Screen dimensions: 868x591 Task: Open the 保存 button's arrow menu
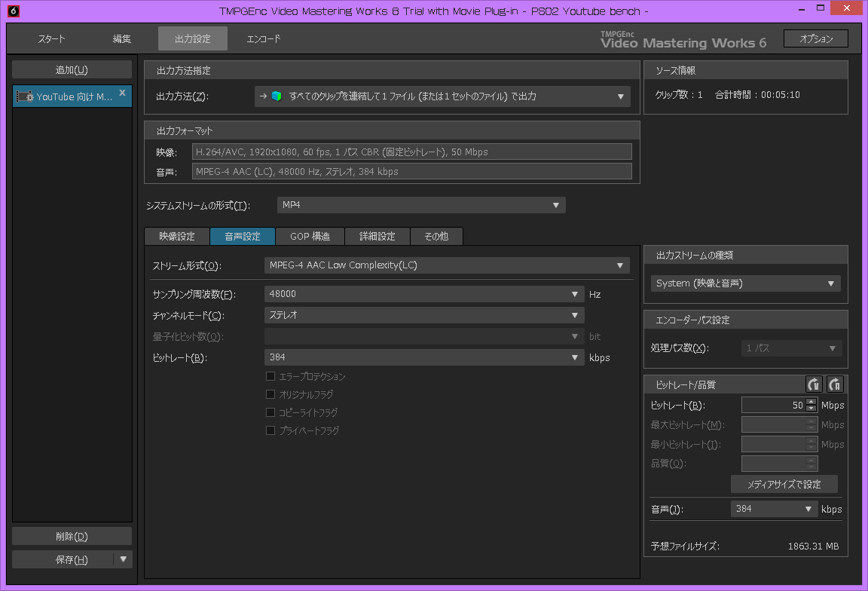pyautogui.click(x=124, y=559)
